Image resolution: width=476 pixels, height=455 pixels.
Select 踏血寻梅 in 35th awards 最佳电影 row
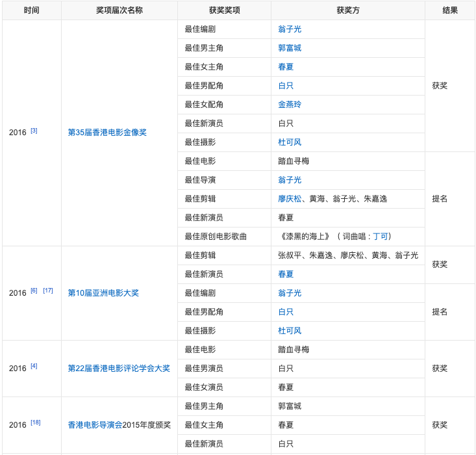[294, 161]
